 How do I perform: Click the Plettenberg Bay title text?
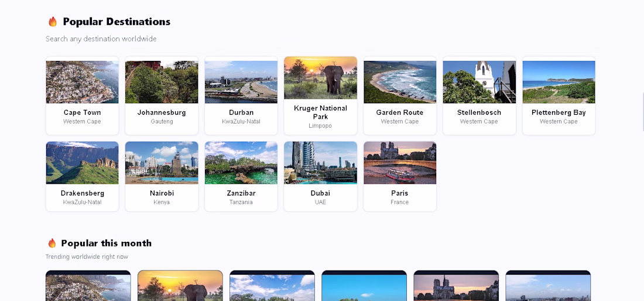coord(559,112)
